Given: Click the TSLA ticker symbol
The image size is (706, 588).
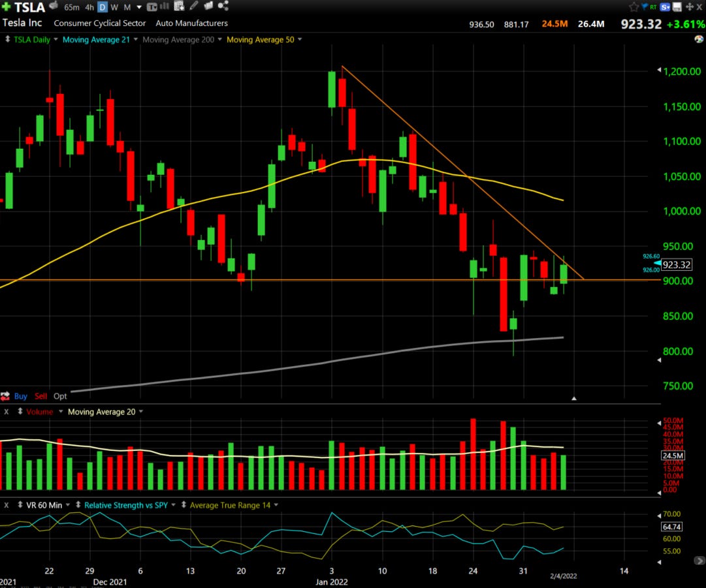Looking at the screenshot, I should tap(30, 7).
